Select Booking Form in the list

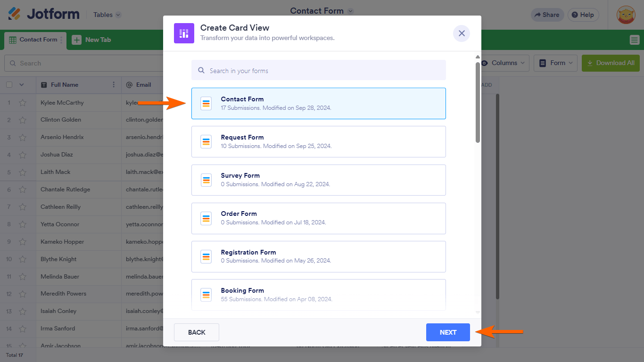(x=319, y=295)
